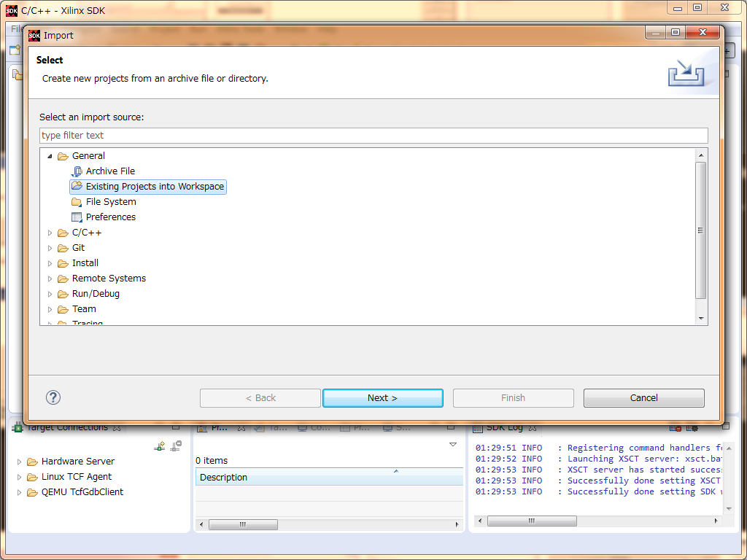The height and width of the screenshot is (560, 747).
Task: Select Linux TCF Agent tree item
Action: click(x=76, y=476)
